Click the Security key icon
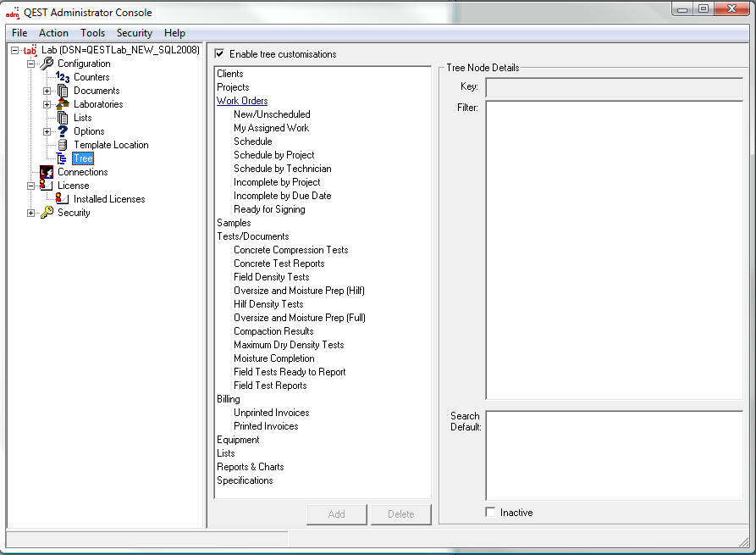The width and height of the screenshot is (756, 555). [x=47, y=213]
